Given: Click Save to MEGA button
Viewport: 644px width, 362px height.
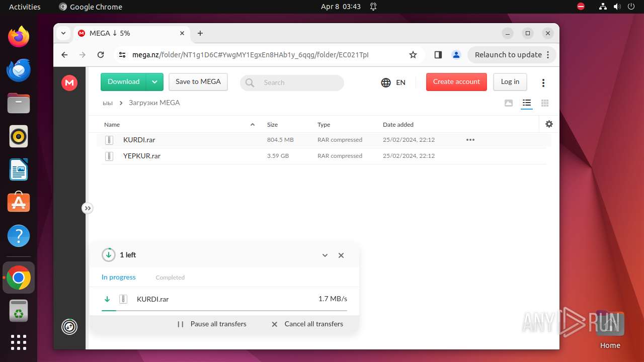Looking at the screenshot, I should (198, 82).
